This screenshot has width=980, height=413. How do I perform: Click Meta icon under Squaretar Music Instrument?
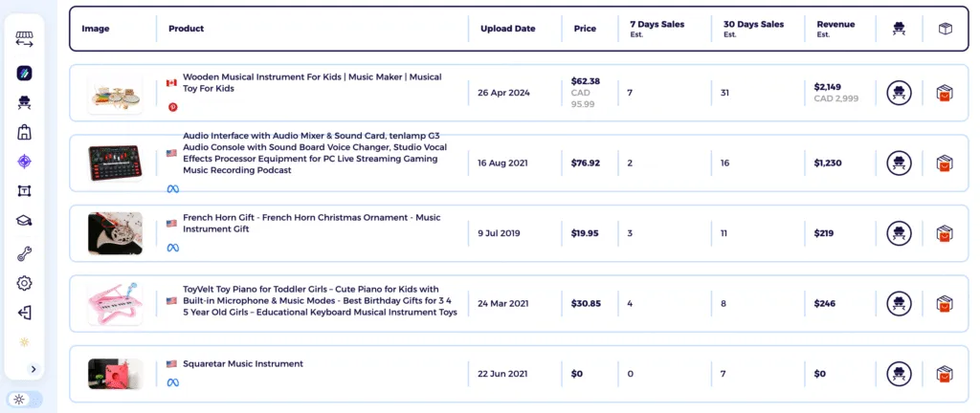click(x=173, y=382)
